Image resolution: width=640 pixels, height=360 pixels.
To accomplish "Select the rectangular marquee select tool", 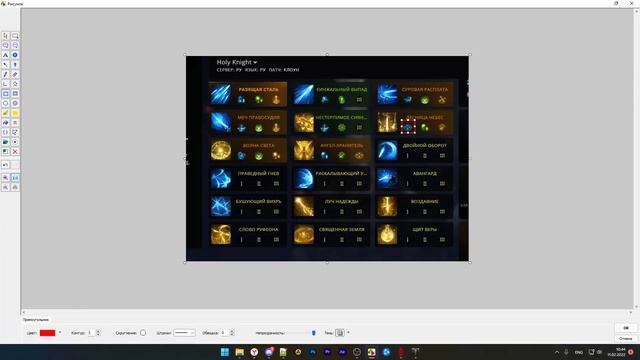I will pos(15,36).
